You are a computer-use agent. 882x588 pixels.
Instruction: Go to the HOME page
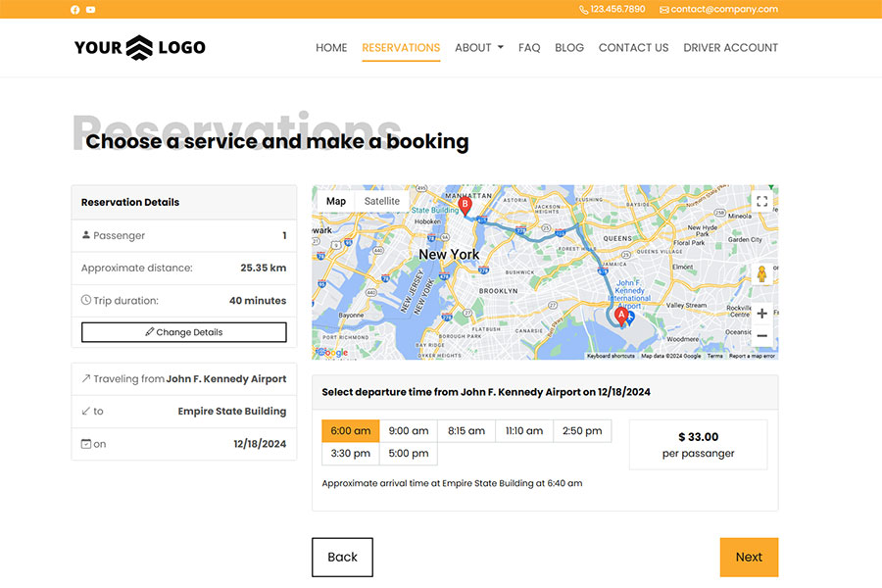(331, 48)
